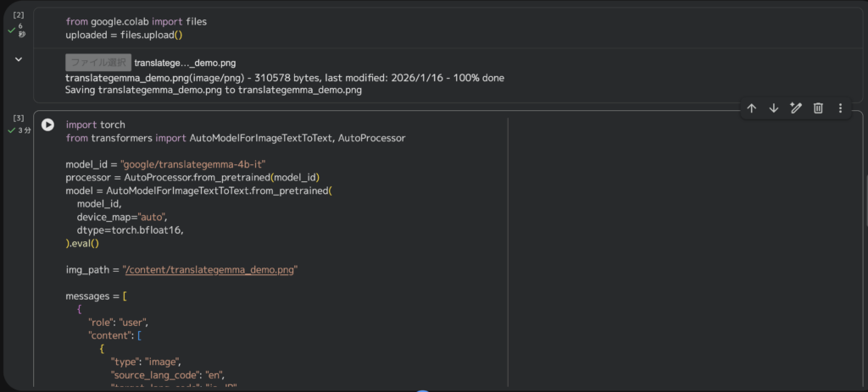Open more cell actions three-dot menu
Image resolution: width=868 pixels, height=392 pixels.
840,108
